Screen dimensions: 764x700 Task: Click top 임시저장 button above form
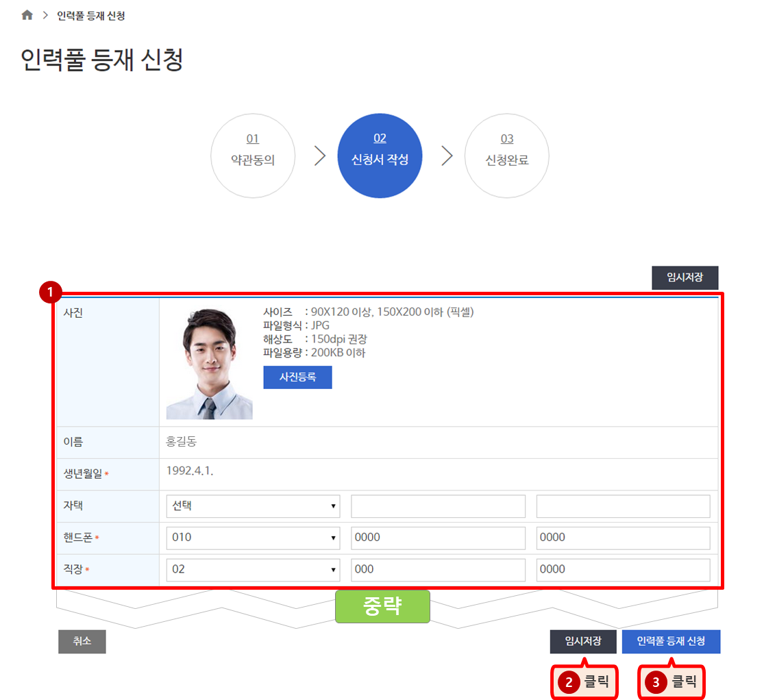click(685, 277)
